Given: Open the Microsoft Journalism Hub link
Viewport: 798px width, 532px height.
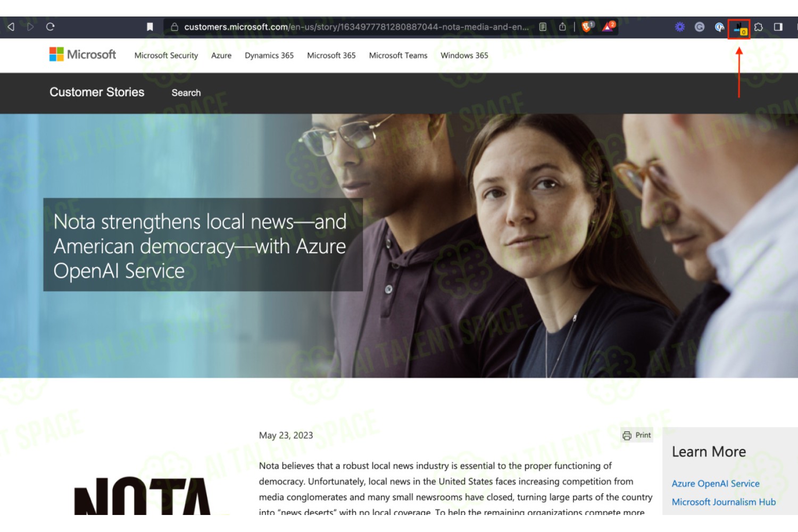Looking at the screenshot, I should click(724, 502).
